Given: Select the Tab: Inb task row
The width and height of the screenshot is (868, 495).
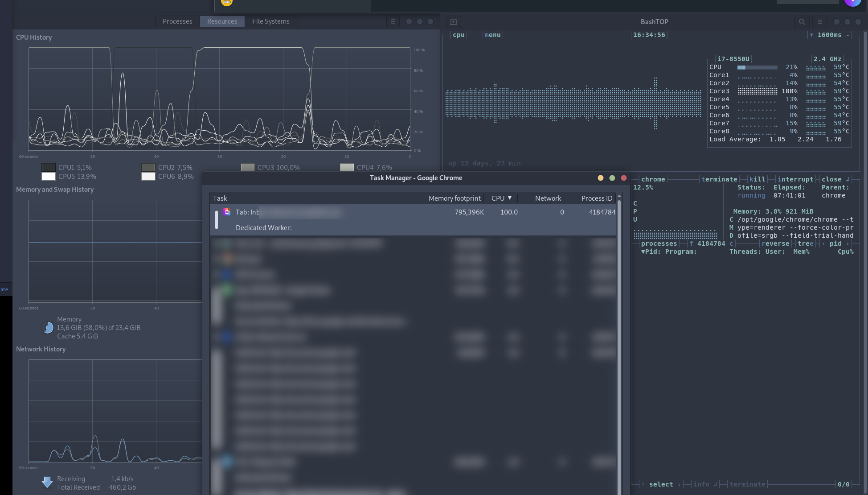Looking at the screenshot, I should pos(413,212).
